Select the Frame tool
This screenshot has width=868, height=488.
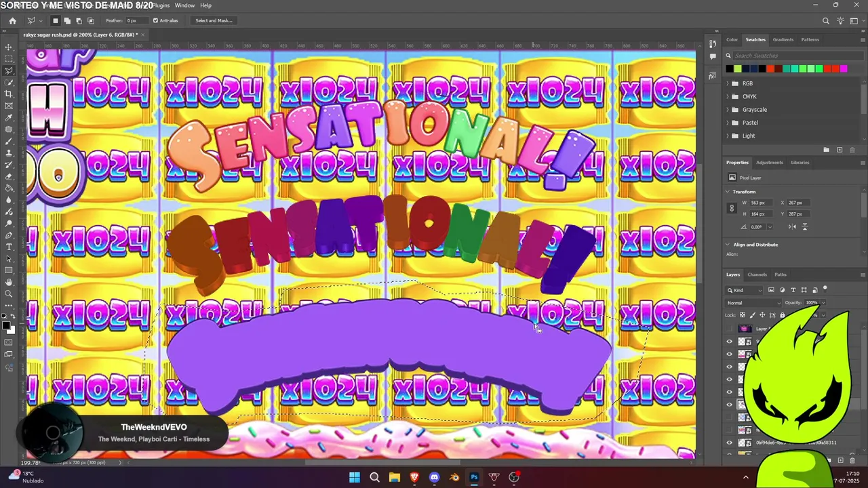[x=9, y=106]
